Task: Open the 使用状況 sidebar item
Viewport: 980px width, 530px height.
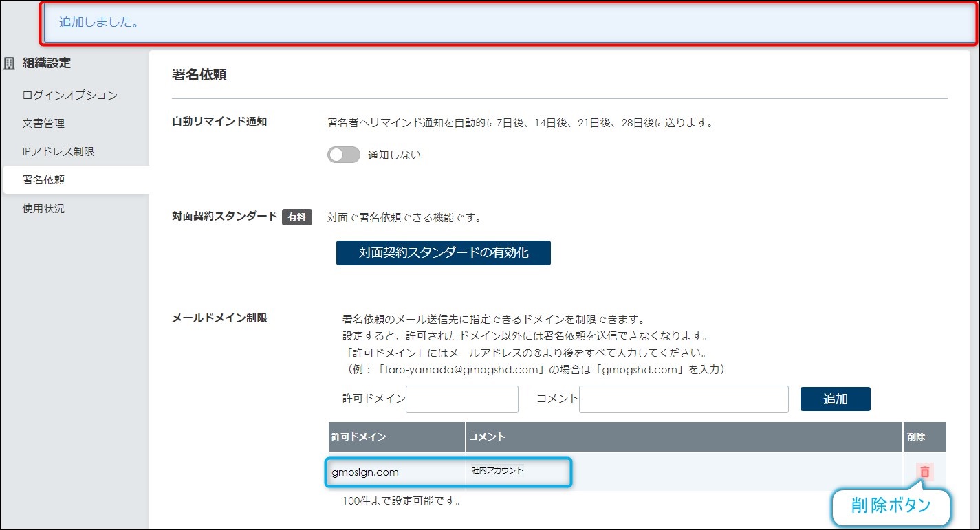Action: pyautogui.click(x=43, y=208)
